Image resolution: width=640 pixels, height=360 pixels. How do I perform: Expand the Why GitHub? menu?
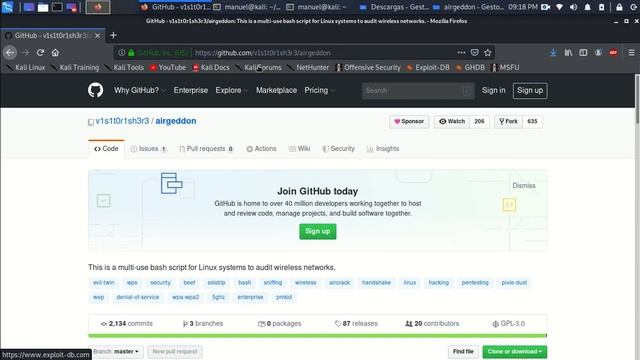tap(140, 90)
